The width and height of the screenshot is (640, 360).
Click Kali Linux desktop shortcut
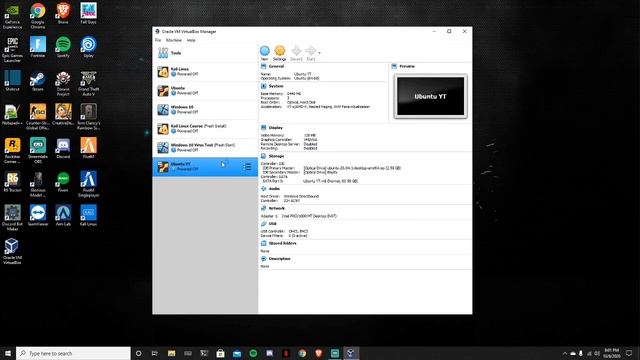click(x=89, y=215)
